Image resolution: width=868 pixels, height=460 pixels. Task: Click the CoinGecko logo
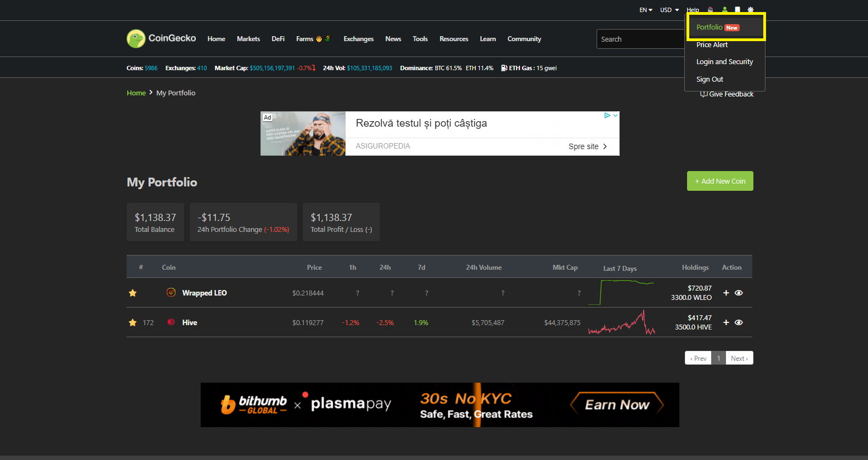click(161, 38)
